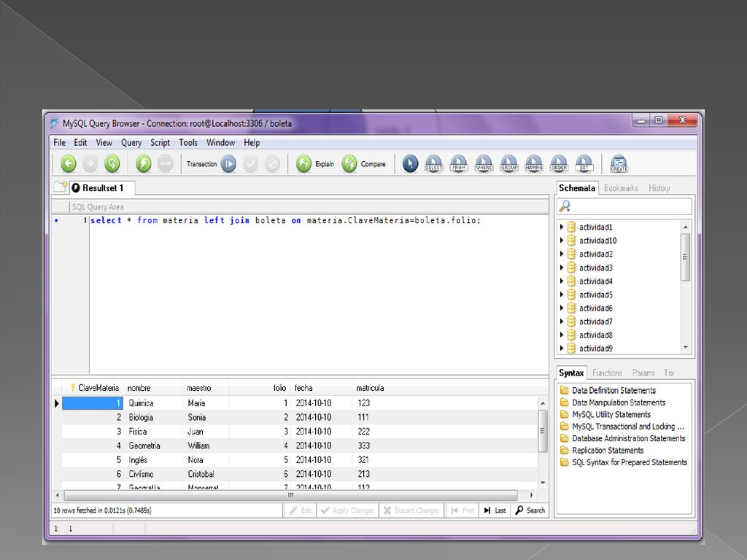Expand the actividad2 schema
Image resolution: width=747 pixels, height=560 pixels.
click(562, 254)
